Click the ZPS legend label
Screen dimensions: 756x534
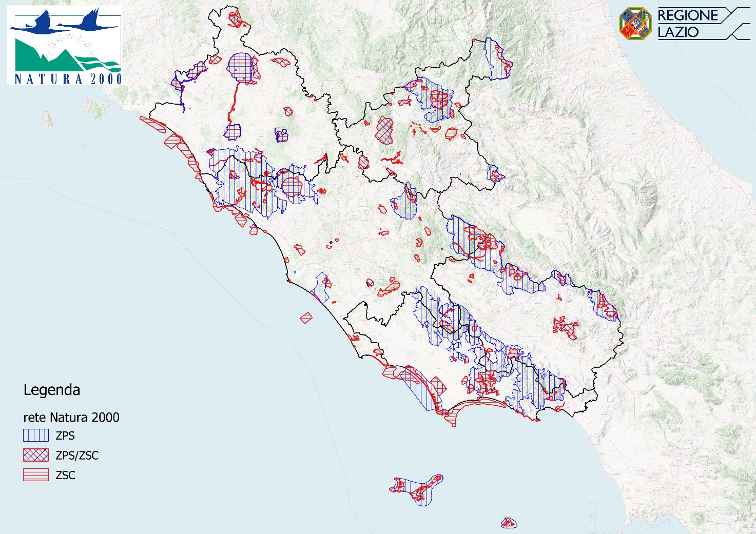click(65, 436)
